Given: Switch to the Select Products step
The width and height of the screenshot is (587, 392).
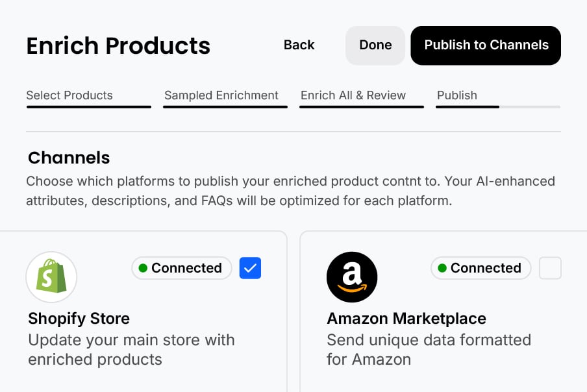Looking at the screenshot, I should (x=69, y=95).
